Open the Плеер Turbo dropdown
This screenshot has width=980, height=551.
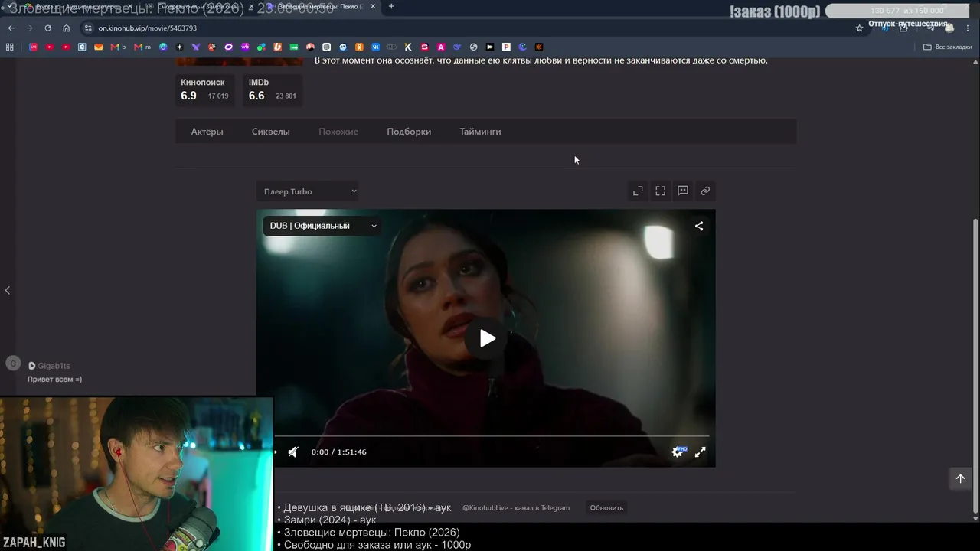point(308,191)
